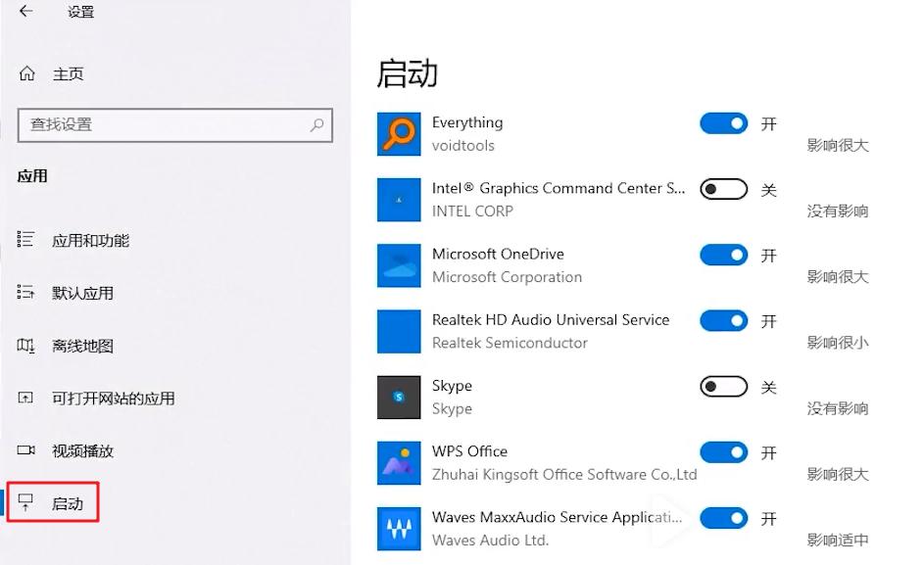
Task: Open 离线地图 settings page
Action: click(82, 346)
